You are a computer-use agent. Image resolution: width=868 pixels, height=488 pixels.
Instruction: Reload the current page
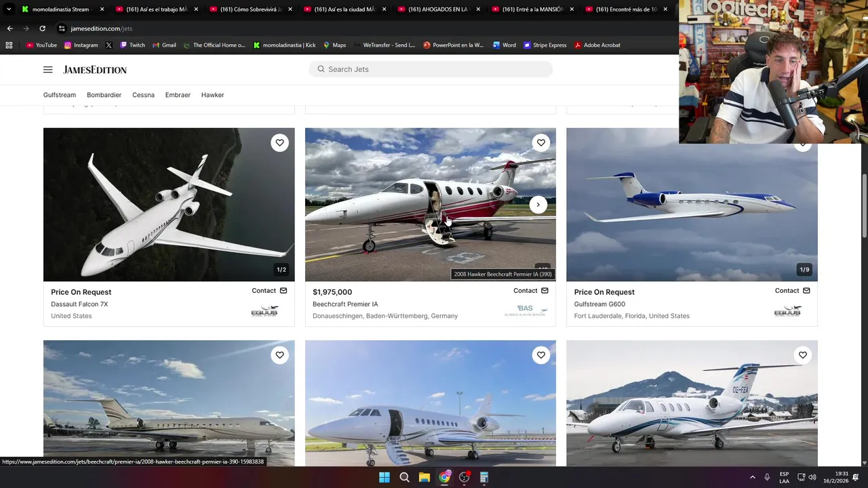42,28
